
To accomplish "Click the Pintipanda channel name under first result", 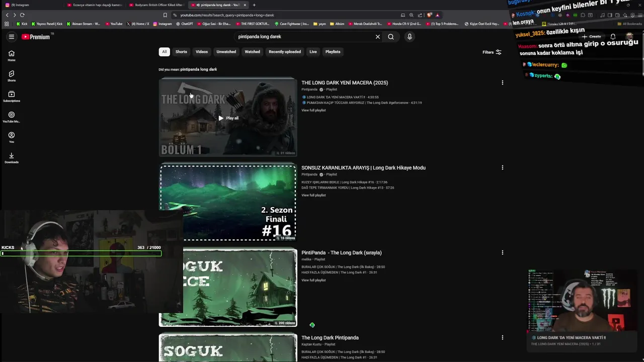I will (x=309, y=89).
